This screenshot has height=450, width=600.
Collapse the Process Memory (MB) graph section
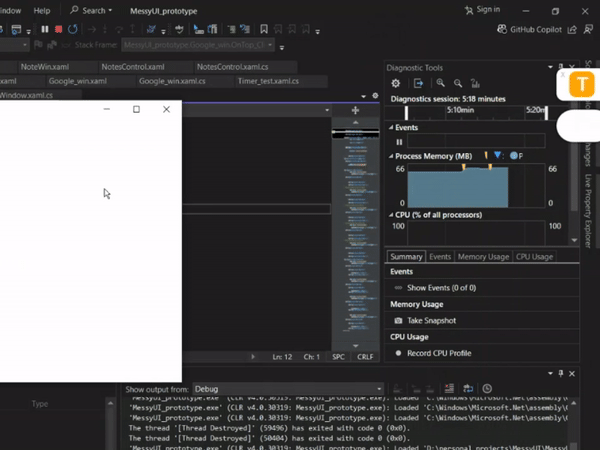click(391, 156)
